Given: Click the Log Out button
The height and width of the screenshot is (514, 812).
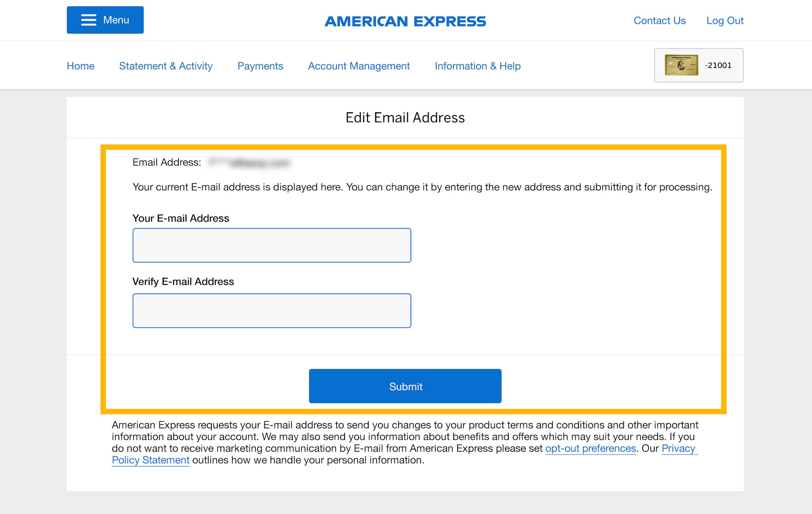Looking at the screenshot, I should click(725, 20).
